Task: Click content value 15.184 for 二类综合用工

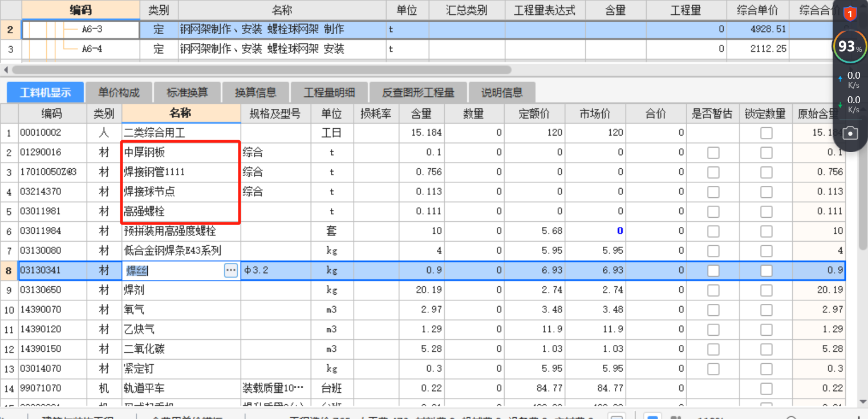Action: coord(422,133)
